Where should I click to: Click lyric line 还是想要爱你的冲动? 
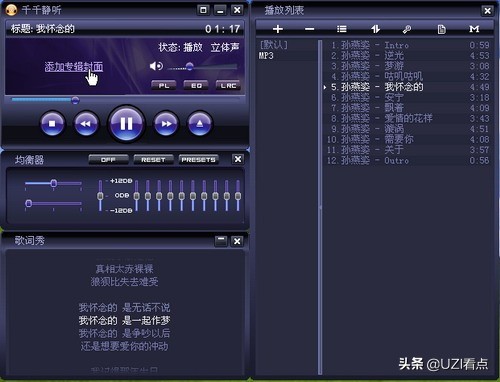point(124,346)
